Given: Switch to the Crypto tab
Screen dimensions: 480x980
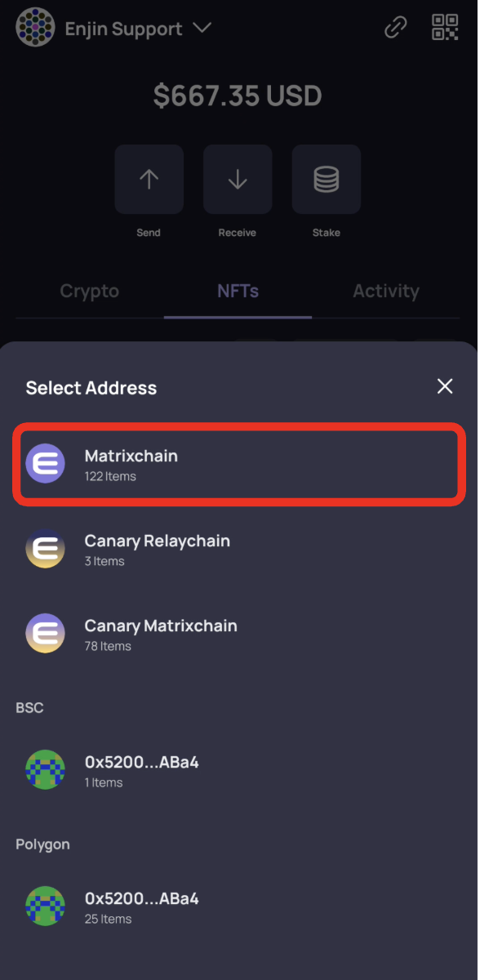Looking at the screenshot, I should click(89, 291).
